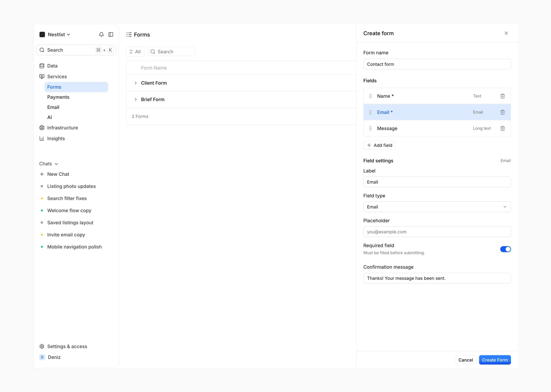Select the Name field row
The width and height of the screenshot is (551, 392).
click(437, 96)
